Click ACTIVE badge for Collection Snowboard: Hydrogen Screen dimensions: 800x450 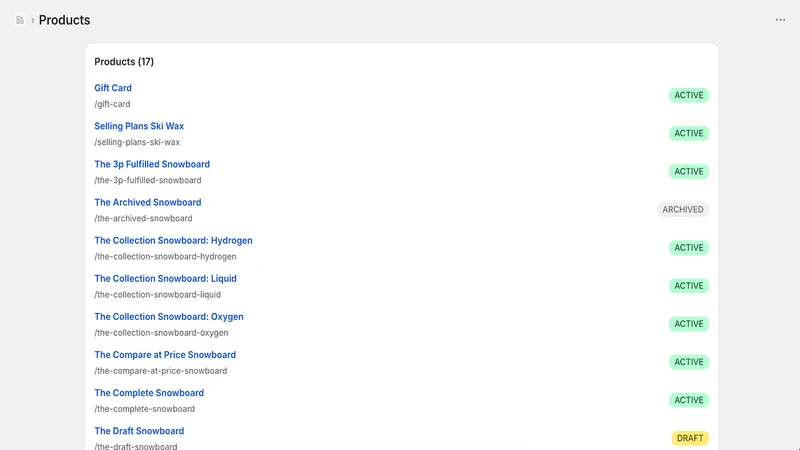(x=689, y=247)
